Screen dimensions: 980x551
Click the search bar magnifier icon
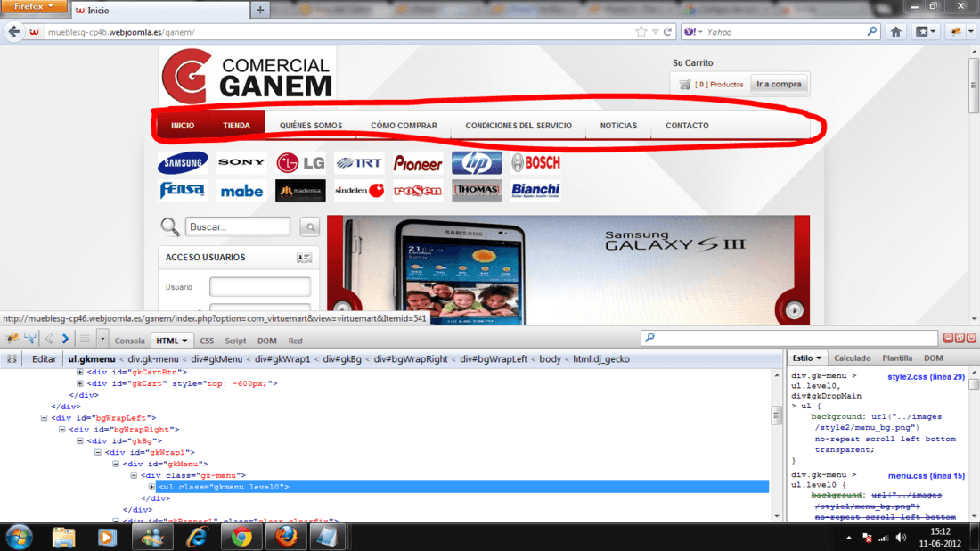click(871, 31)
